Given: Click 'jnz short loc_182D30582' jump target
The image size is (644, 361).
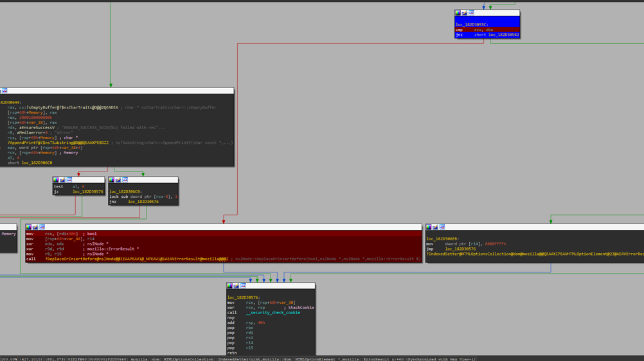Looking at the screenshot, I should pyautogui.click(x=503, y=35).
